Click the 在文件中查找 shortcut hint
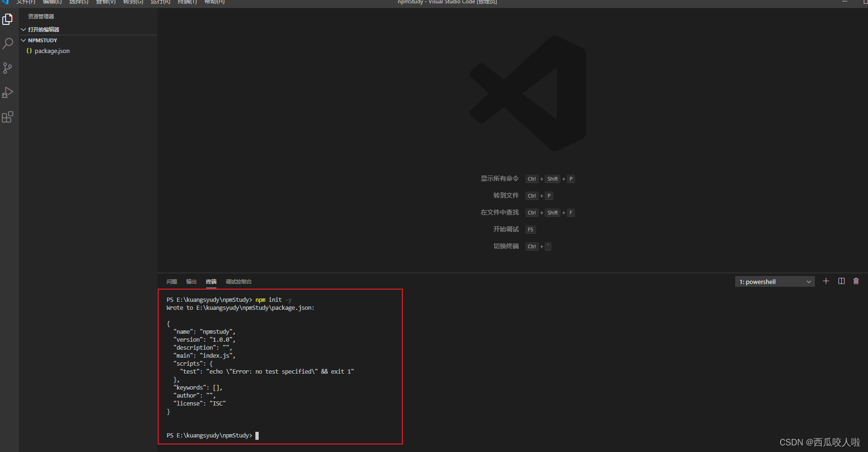868x452 pixels. coord(499,212)
